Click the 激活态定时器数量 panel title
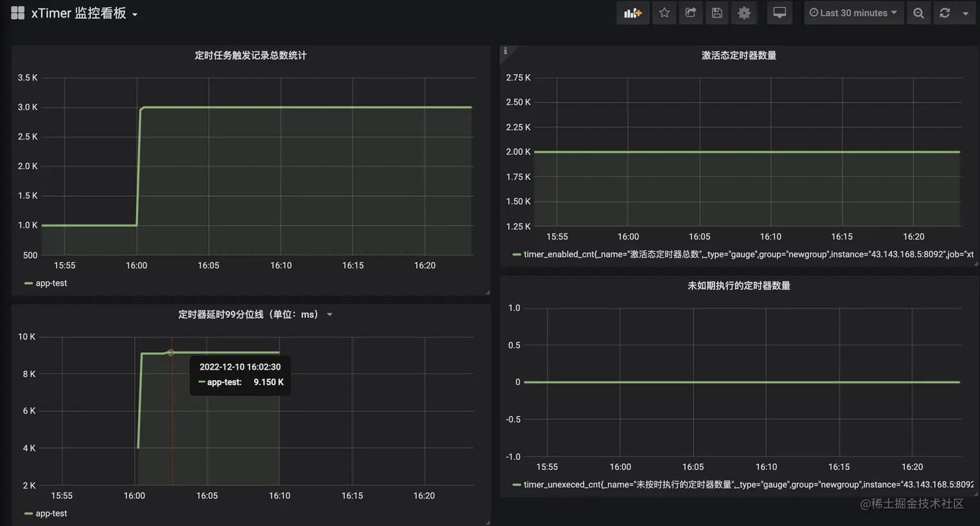The width and height of the screenshot is (980, 526). (x=739, y=56)
